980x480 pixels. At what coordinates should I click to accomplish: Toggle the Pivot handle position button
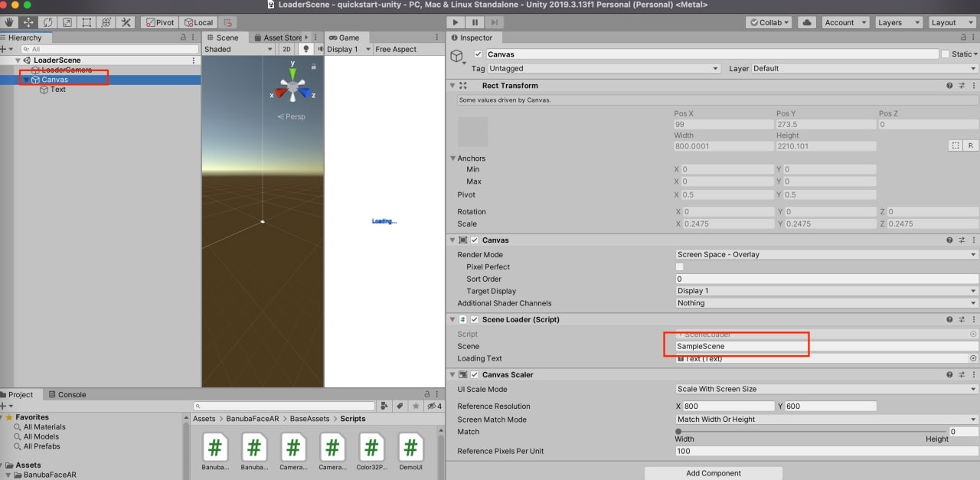159,23
